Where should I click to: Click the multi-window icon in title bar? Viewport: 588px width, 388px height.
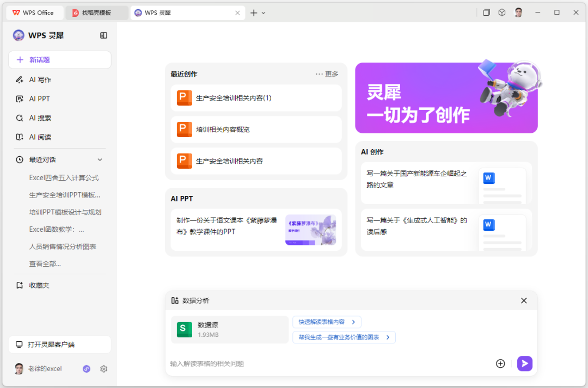coord(486,13)
